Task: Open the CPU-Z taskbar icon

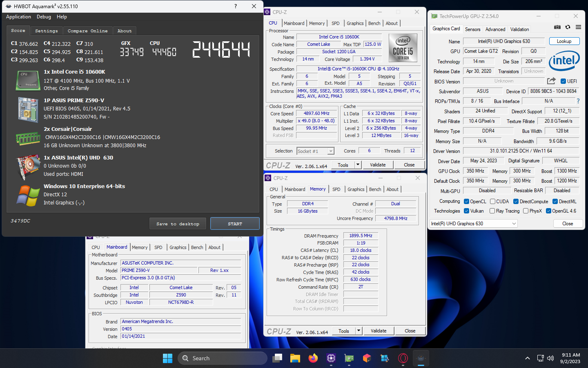Action: point(331,358)
